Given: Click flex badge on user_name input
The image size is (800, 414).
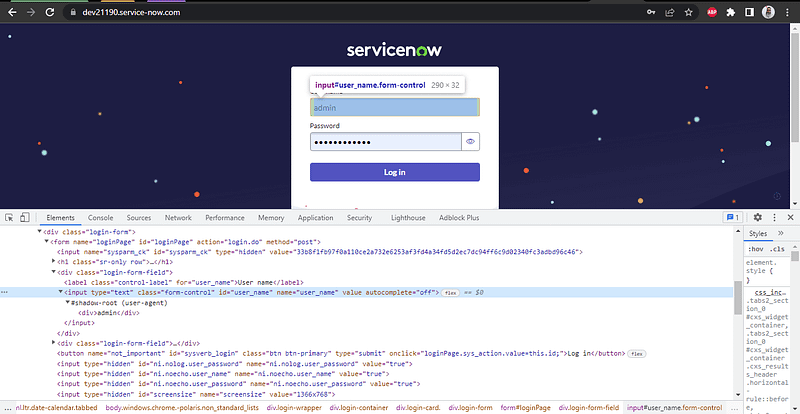Looking at the screenshot, I should (x=450, y=293).
